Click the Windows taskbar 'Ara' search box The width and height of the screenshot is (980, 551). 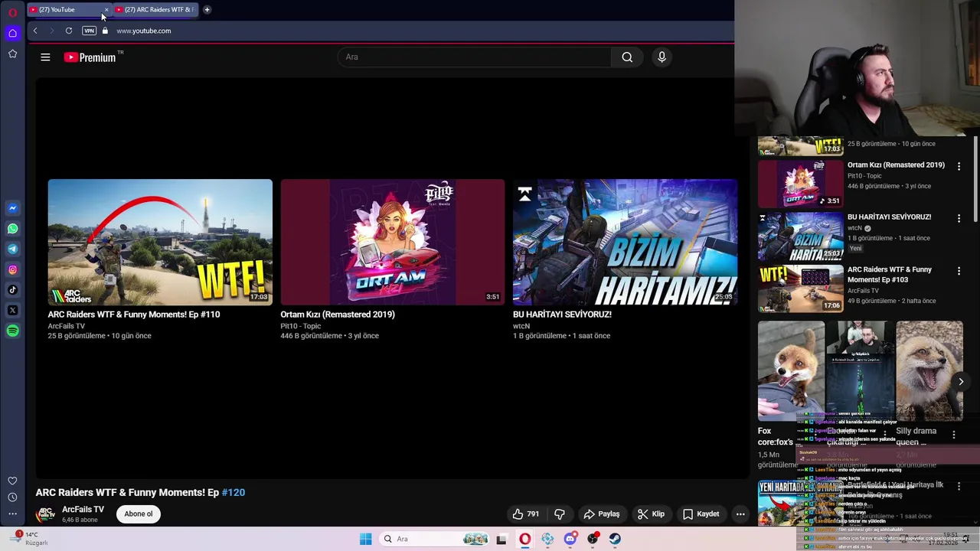[434, 539]
